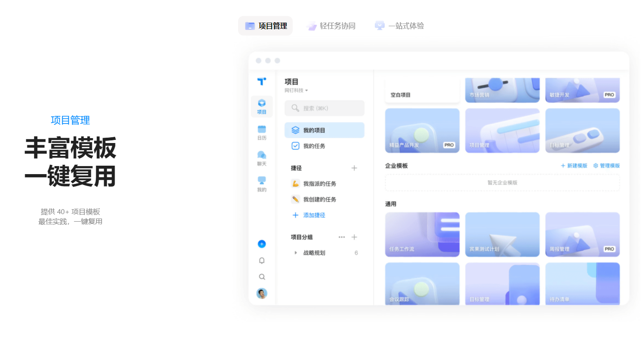Open 项目分组 more options ellipsis

point(342,237)
